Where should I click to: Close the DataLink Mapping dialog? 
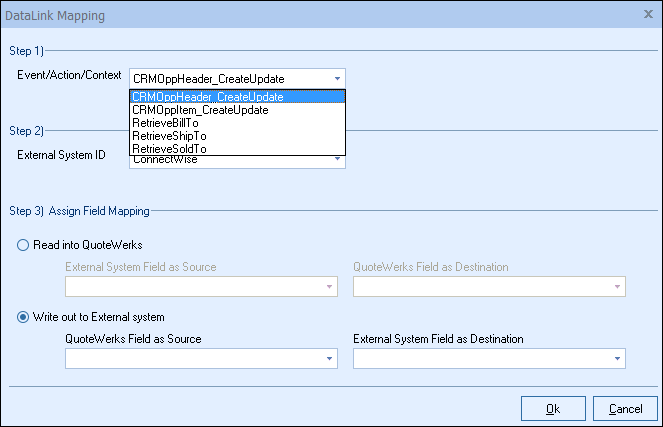(645, 16)
